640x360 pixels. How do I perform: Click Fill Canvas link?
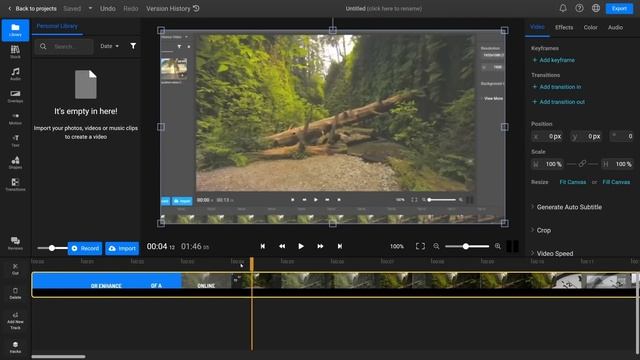616,182
